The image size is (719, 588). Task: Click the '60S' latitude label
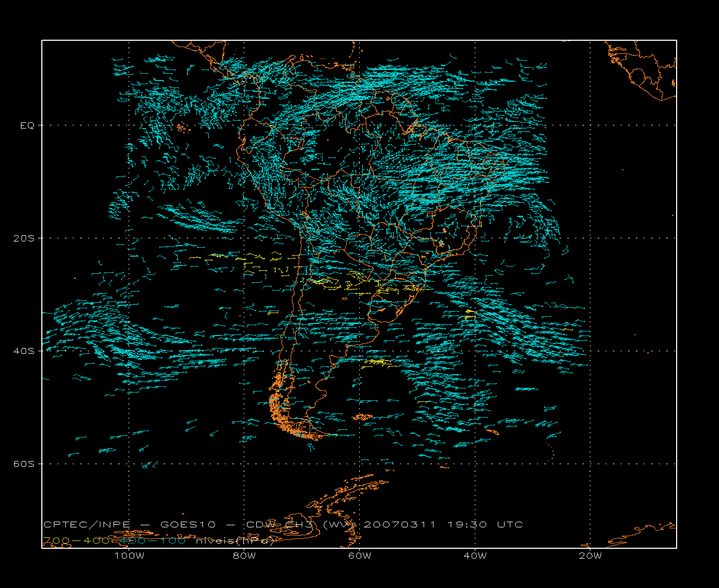24,464
